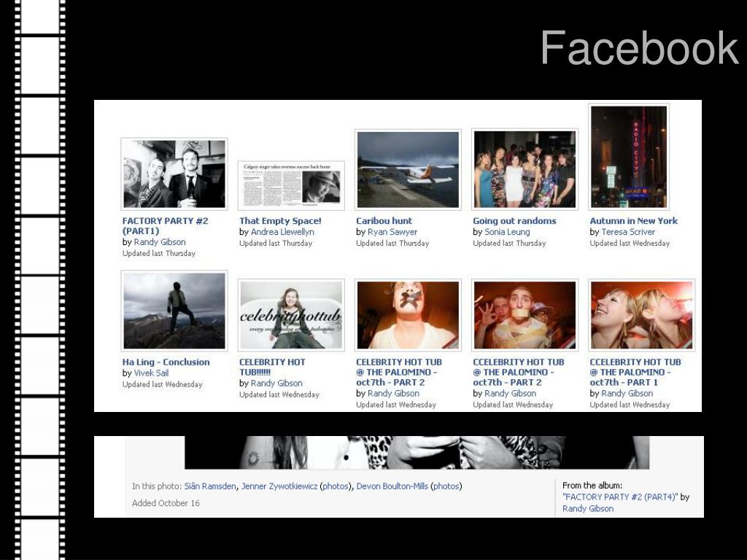Click Ha Ling - Conclusion album title
The width and height of the screenshot is (747, 560).
166,362
